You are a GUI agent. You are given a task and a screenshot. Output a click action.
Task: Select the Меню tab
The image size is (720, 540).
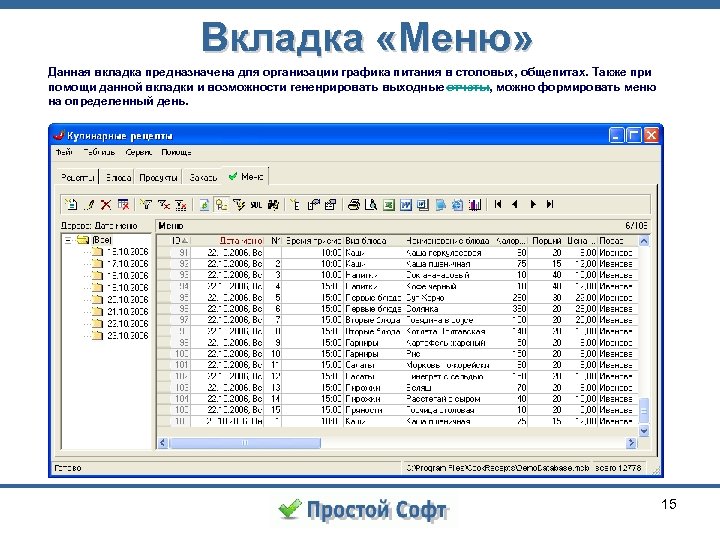[x=246, y=176]
